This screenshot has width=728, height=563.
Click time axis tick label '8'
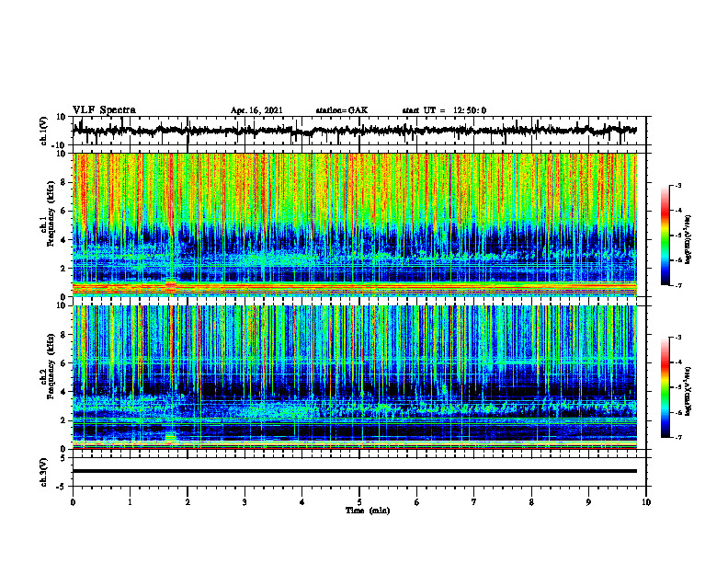[531, 502]
